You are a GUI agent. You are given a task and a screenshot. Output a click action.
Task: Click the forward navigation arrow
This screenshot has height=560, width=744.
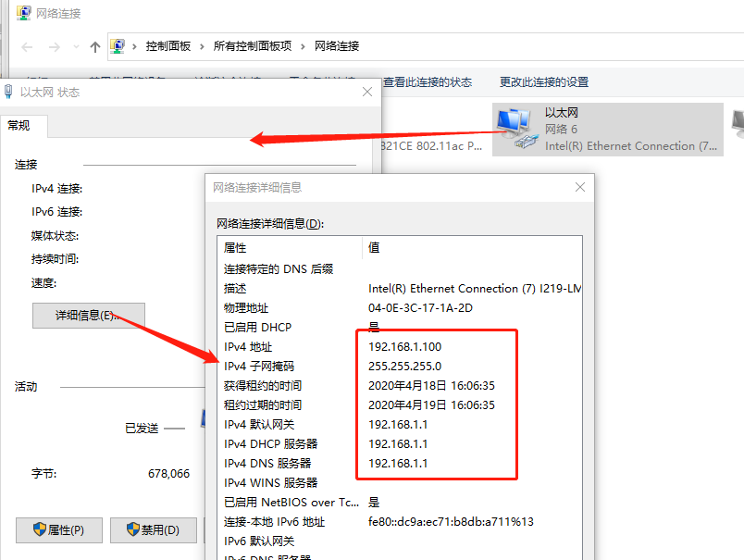click(55, 46)
